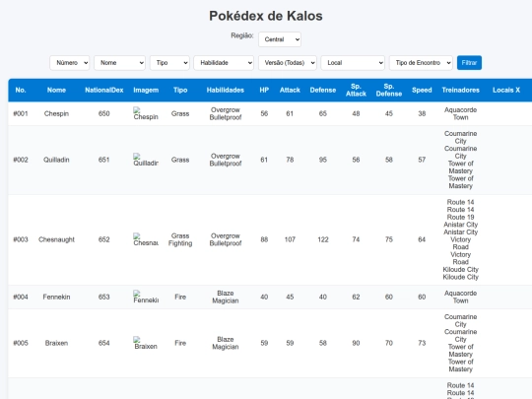Open the Versão (Todas) dropdown
532x399 pixels.
pyautogui.click(x=288, y=63)
